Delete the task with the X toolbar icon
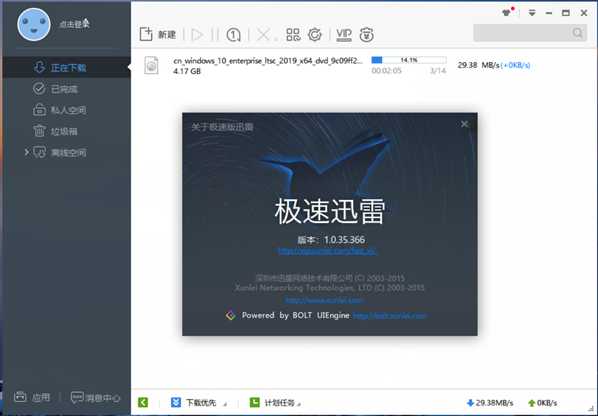Screen dimensions: 598x416 coord(263,35)
